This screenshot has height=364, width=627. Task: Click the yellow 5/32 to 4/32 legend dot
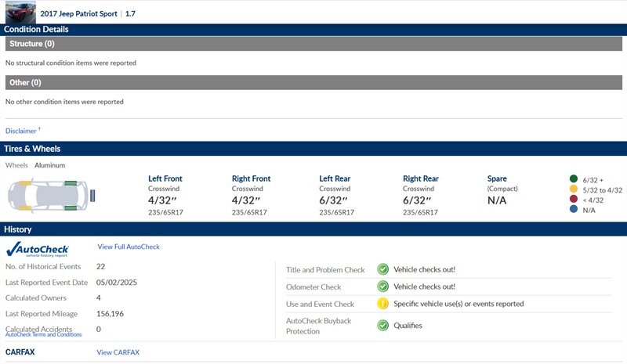(573, 189)
